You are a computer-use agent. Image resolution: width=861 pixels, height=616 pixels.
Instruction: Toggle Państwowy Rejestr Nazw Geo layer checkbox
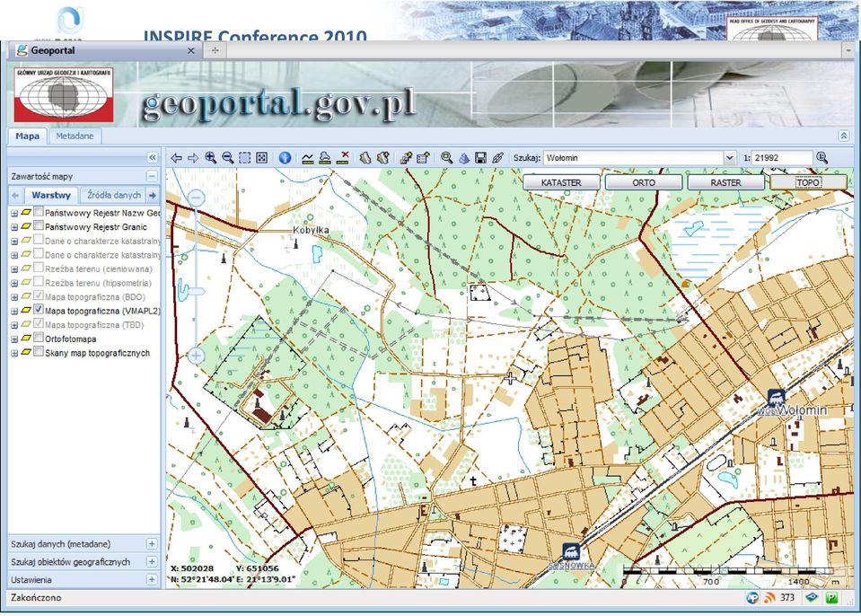click(39, 211)
